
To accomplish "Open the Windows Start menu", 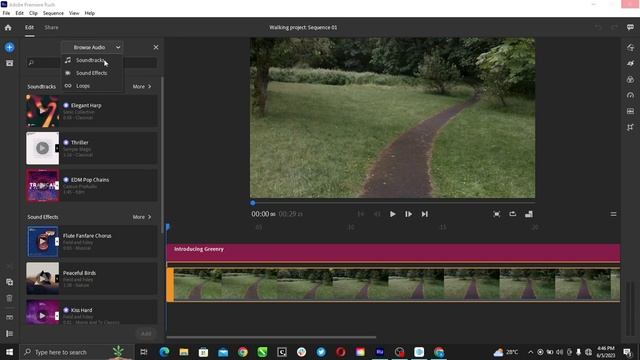I will point(9,352).
